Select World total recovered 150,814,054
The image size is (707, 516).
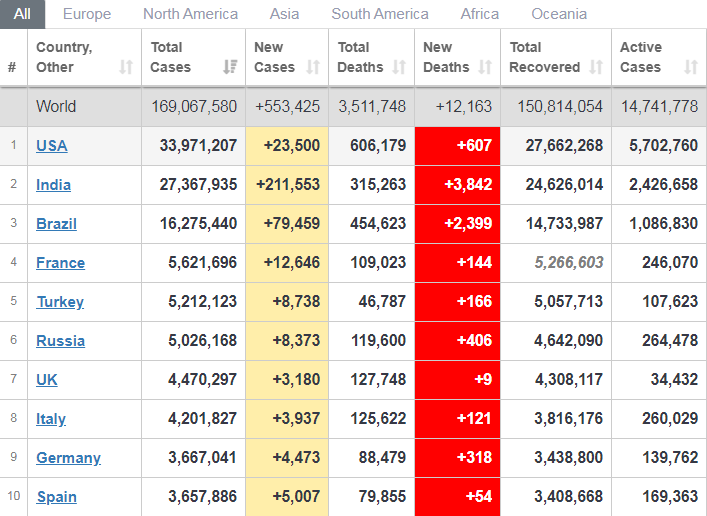coord(560,106)
